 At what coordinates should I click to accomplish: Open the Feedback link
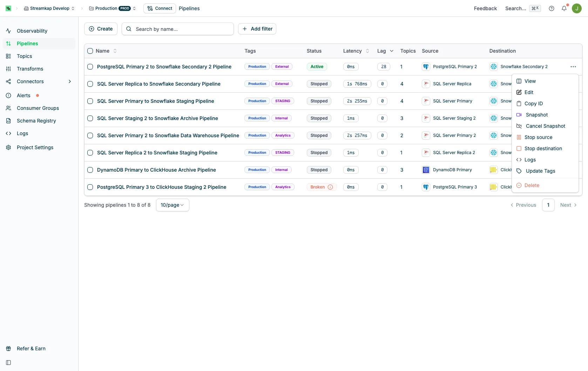pos(485,8)
